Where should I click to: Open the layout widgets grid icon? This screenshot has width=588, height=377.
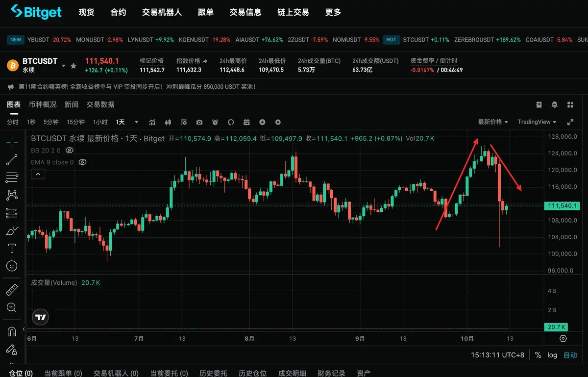570,104
